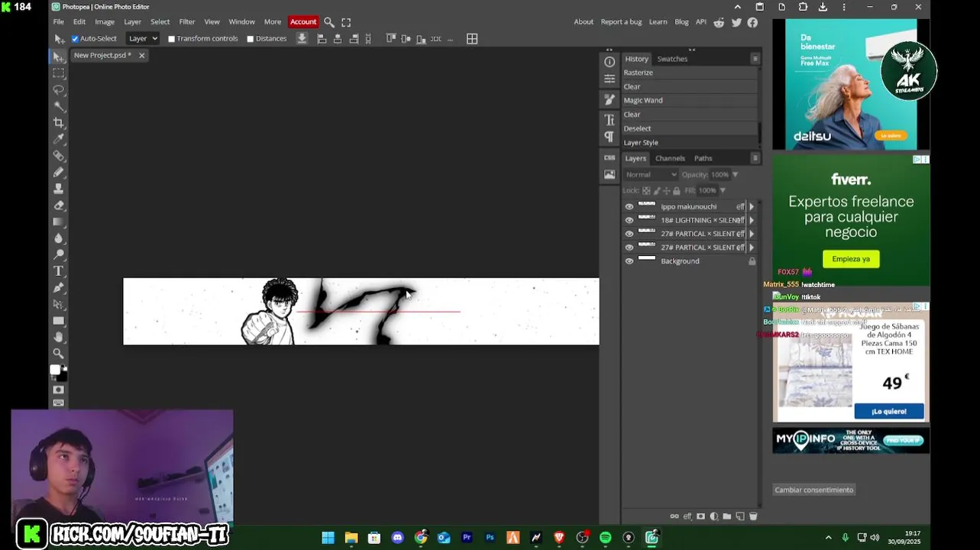
Task: Expand effects of ippo makunouchi layer
Action: pyautogui.click(x=751, y=206)
